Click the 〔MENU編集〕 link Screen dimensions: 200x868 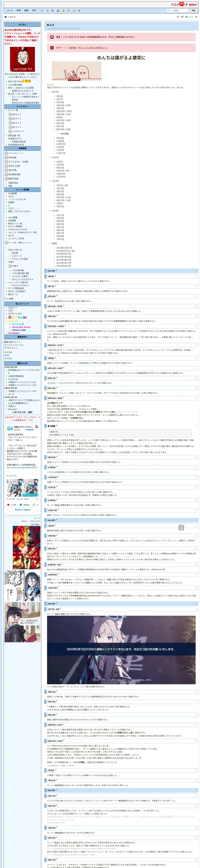pyautogui.click(x=35, y=524)
